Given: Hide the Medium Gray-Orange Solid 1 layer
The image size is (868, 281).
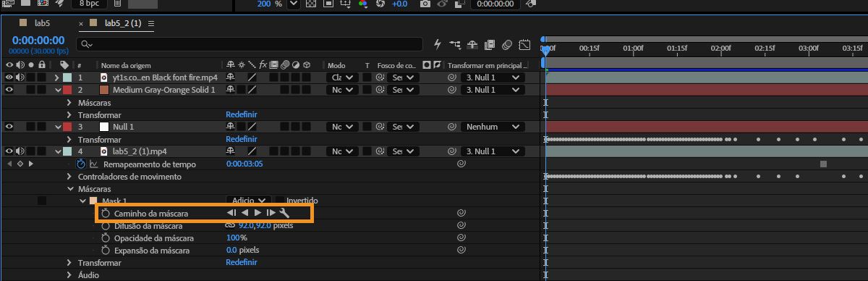Looking at the screenshot, I should pos(9,90).
